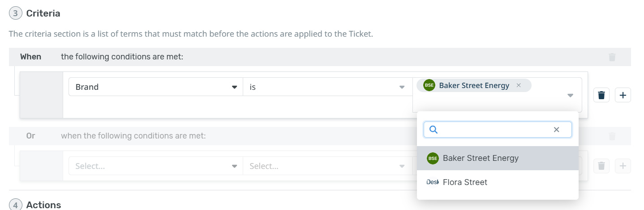Click the BSE logo in the selected brand chip

(429, 85)
